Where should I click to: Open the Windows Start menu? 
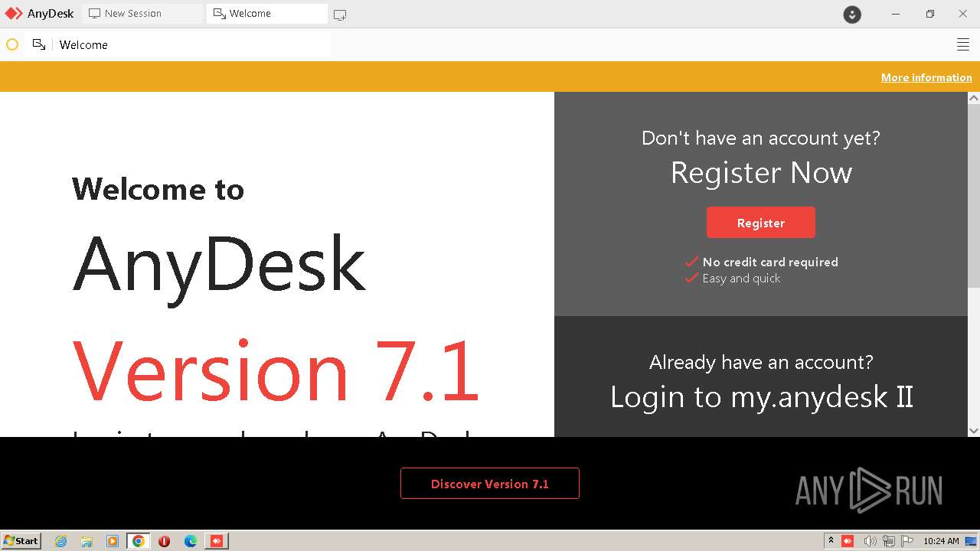pos(21,540)
